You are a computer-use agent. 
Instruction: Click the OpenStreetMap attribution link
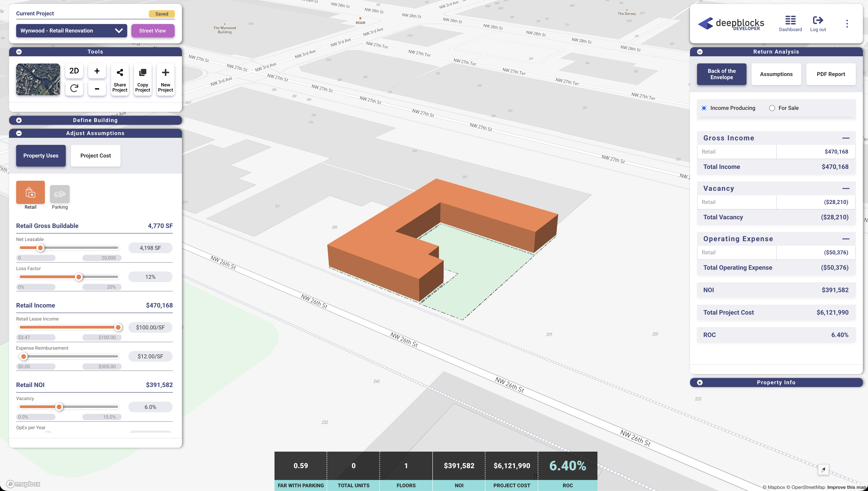click(806, 487)
